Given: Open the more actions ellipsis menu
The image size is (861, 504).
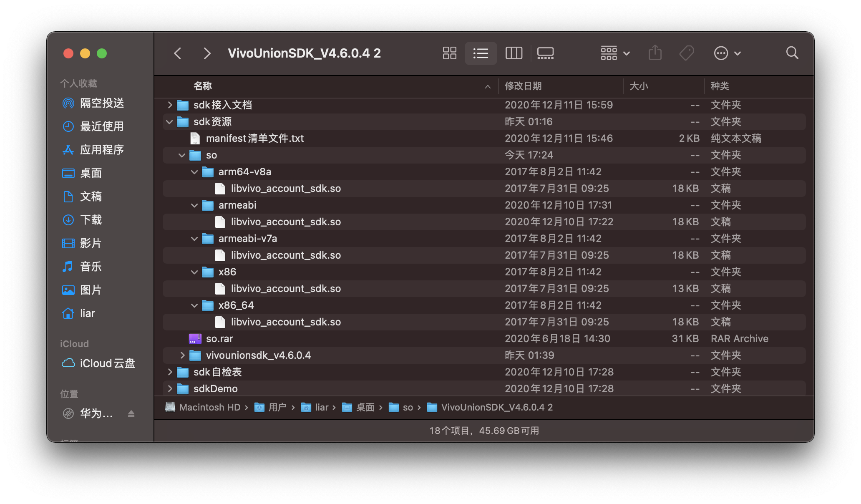Looking at the screenshot, I should [728, 53].
